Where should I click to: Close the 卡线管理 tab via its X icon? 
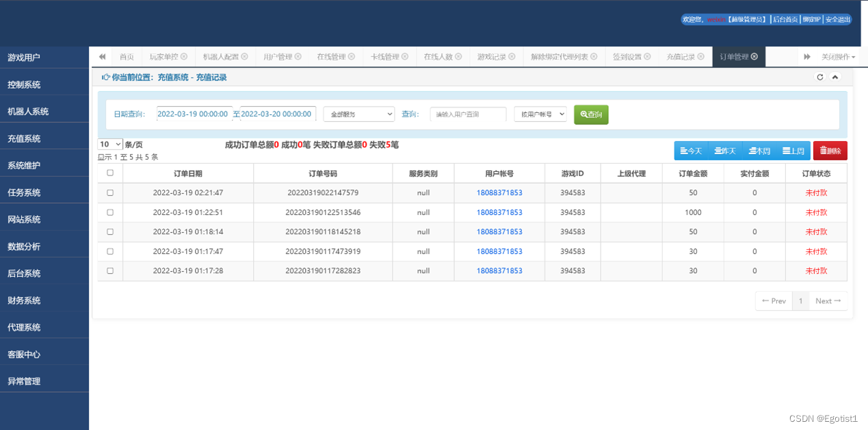coord(405,57)
